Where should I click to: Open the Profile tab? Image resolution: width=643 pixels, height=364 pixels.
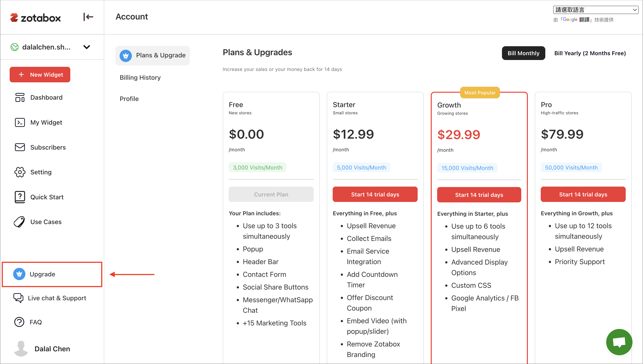coord(129,99)
